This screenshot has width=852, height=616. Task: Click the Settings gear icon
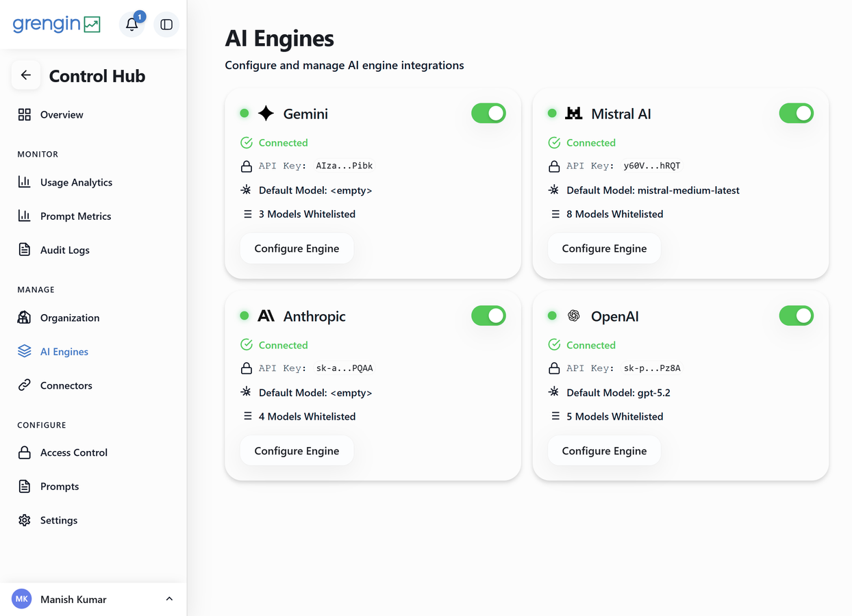point(25,520)
